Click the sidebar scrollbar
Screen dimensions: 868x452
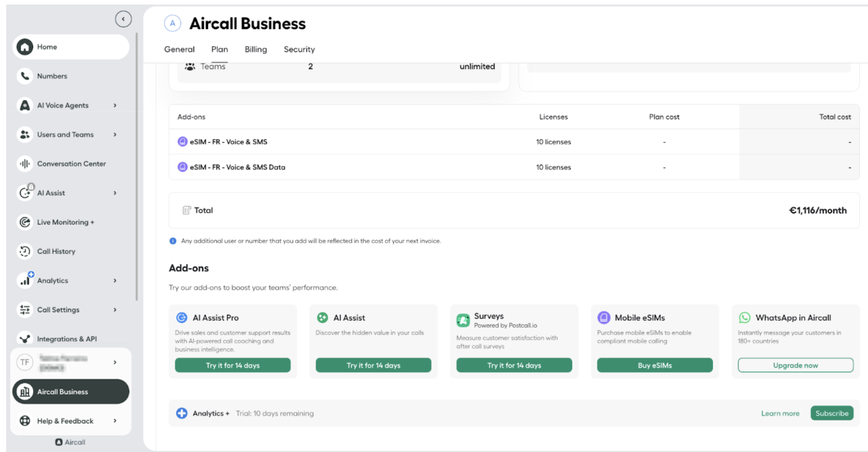(x=136, y=166)
